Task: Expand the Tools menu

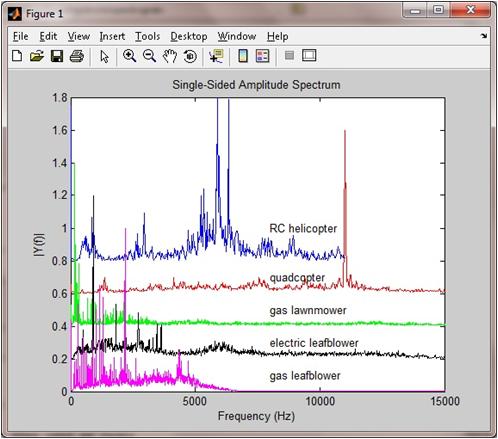Action: click(x=148, y=36)
